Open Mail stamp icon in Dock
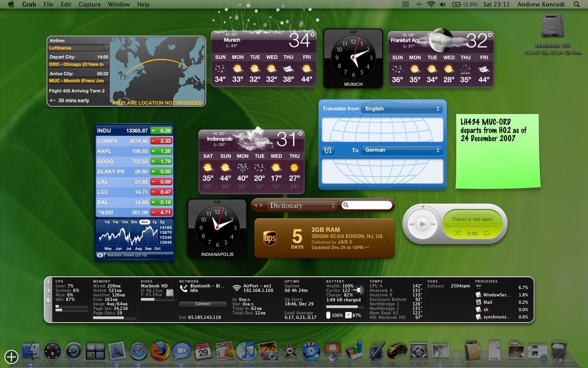The image size is (588, 368). 117,351
